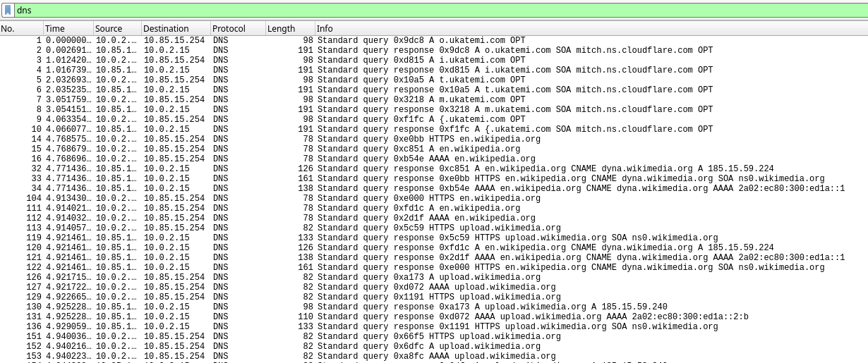Select packet 151 query 0x66f5 row

coord(434,337)
